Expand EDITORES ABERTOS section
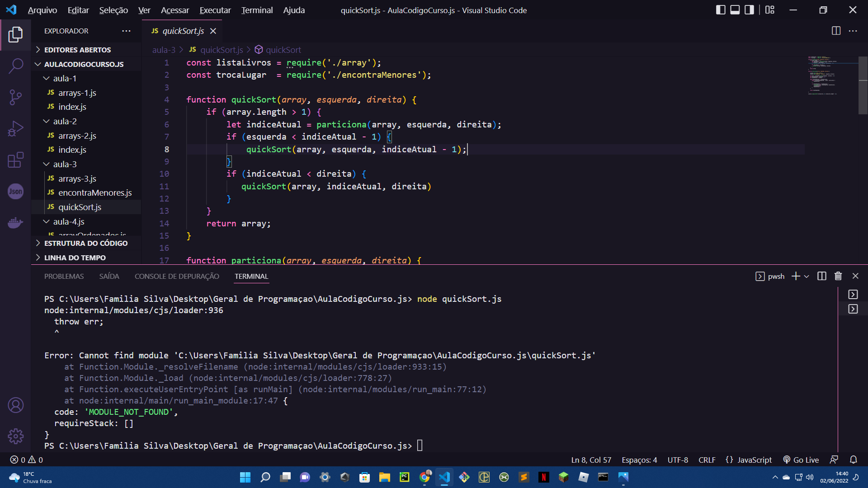This screenshot has height=488, width=868. (86, 50)
